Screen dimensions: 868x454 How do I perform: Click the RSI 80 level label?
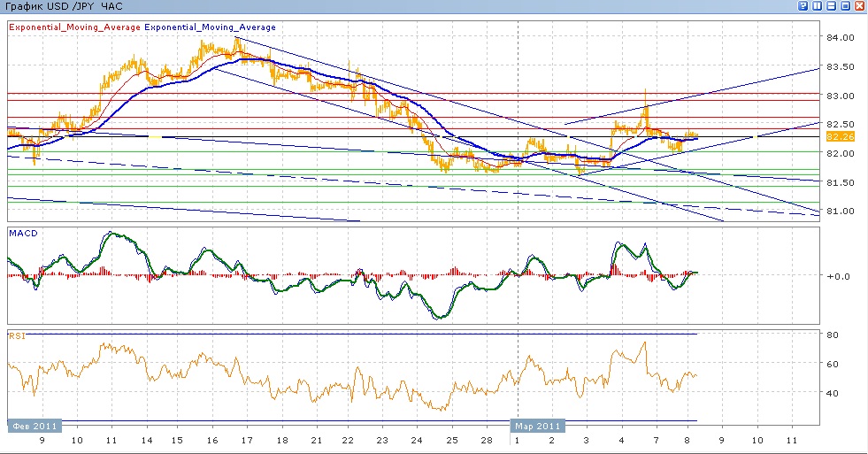pyautogui.click(x=833, y=335)
